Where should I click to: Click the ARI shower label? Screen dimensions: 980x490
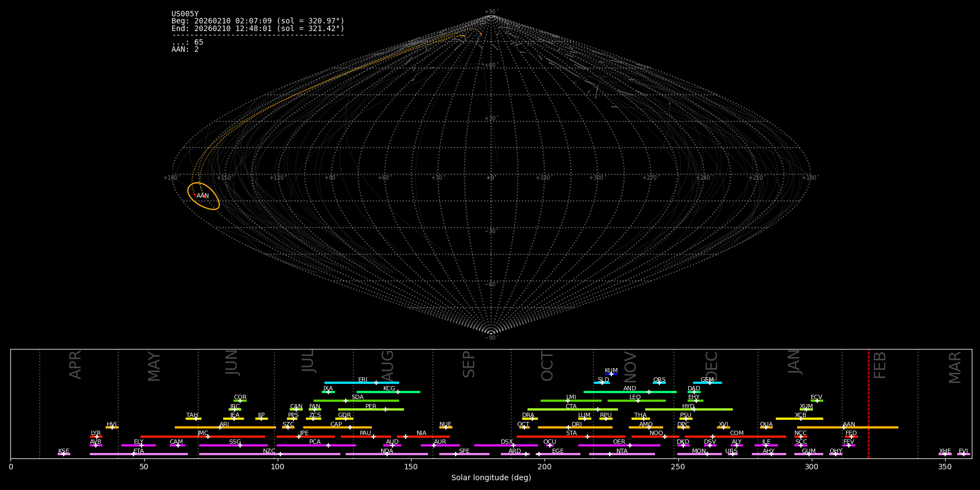[x=224, y=425]
